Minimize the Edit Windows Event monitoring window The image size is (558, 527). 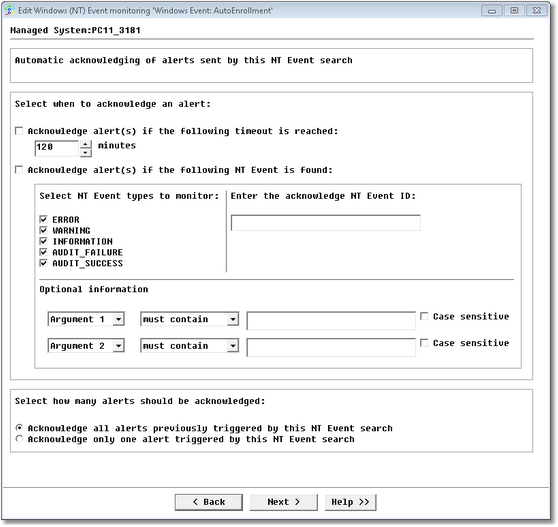point(492,11)
